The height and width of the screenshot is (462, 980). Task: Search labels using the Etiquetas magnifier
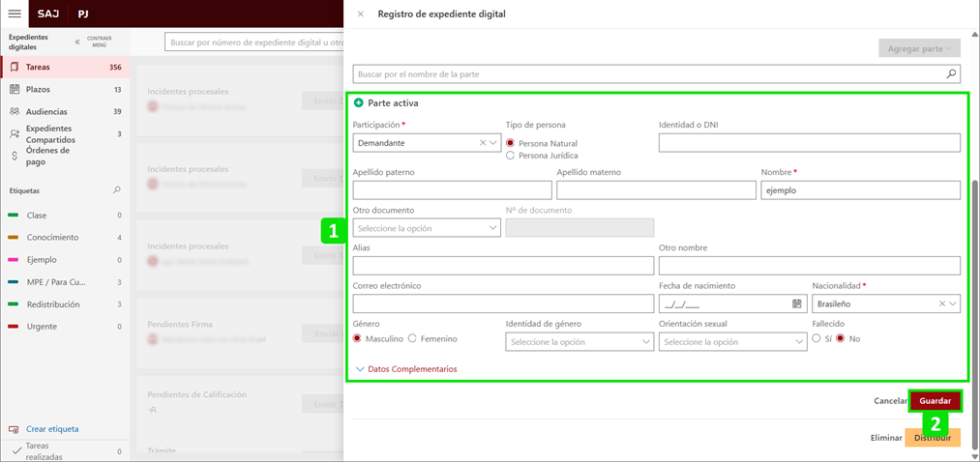pos(117,190)
